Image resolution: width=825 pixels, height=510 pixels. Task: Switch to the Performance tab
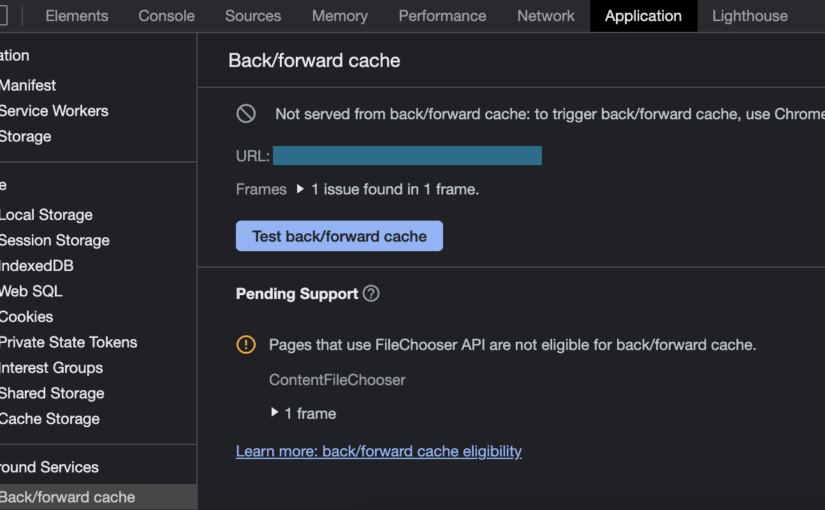(x=442, y=16)
